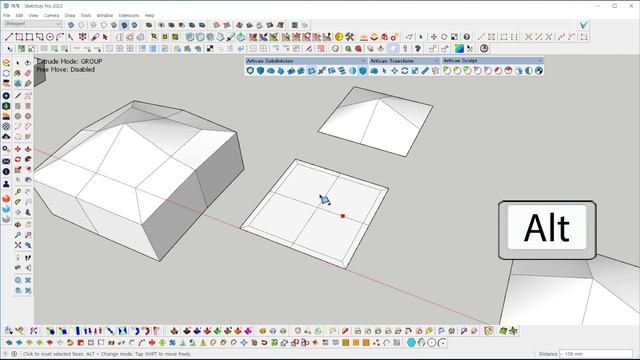This screenshot has width=640, height=360.
Task: Open the Untagged tag dropdown
Action: pyautogui.click(x=33, y=24)
